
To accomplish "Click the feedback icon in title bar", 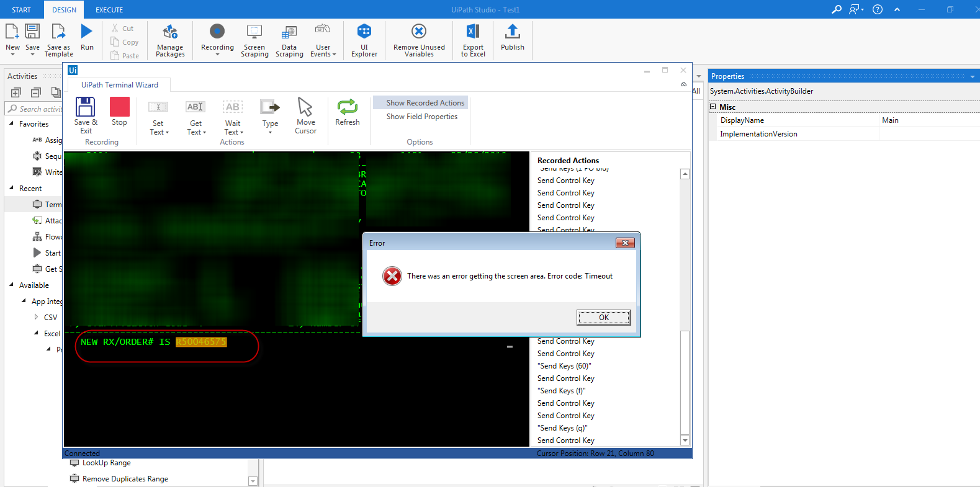I will coord(856,9).
